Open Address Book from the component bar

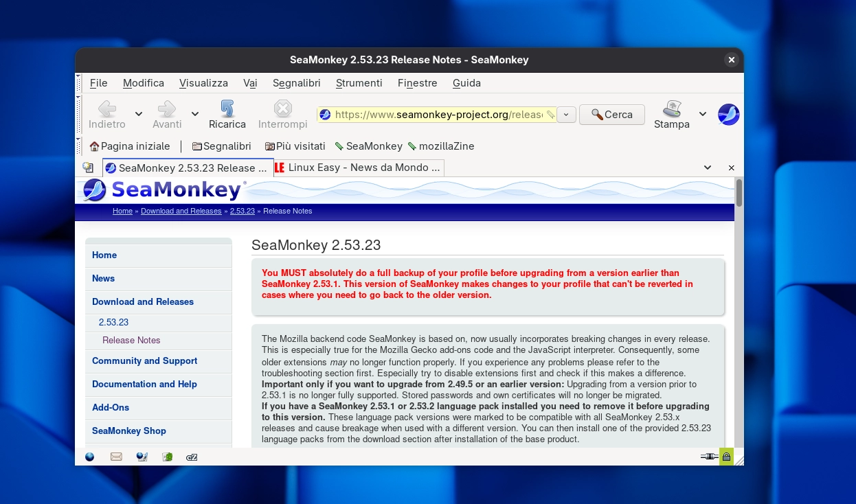[167, 457]
